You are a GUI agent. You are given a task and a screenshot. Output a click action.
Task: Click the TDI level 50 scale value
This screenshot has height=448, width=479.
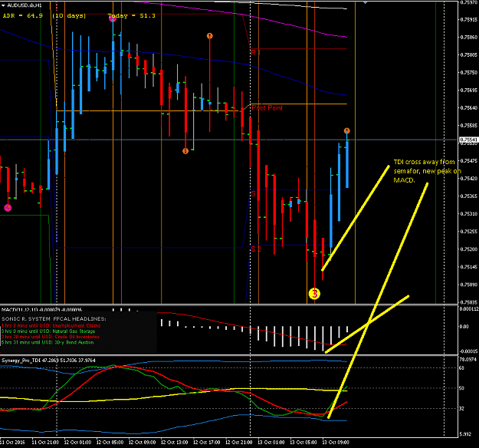(461, 388)
